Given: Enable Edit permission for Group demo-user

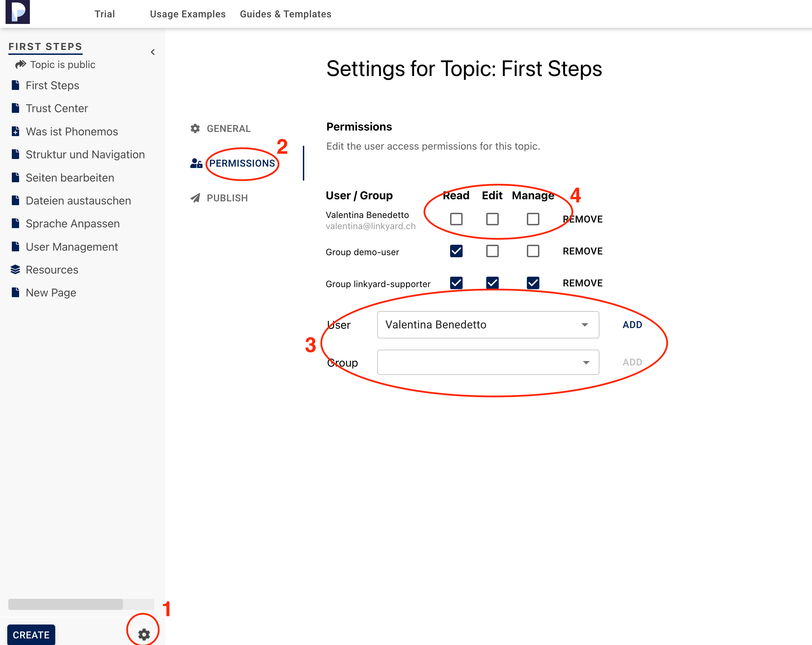Looking at the screenshot, I should pyautogui.click(x=492, y=251).
